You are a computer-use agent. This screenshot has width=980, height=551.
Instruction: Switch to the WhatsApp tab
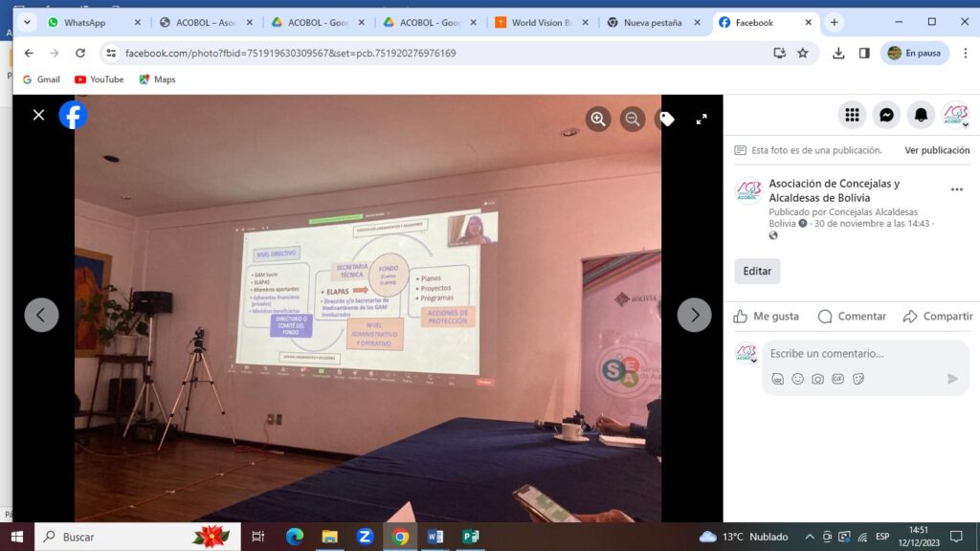[85, 22]
